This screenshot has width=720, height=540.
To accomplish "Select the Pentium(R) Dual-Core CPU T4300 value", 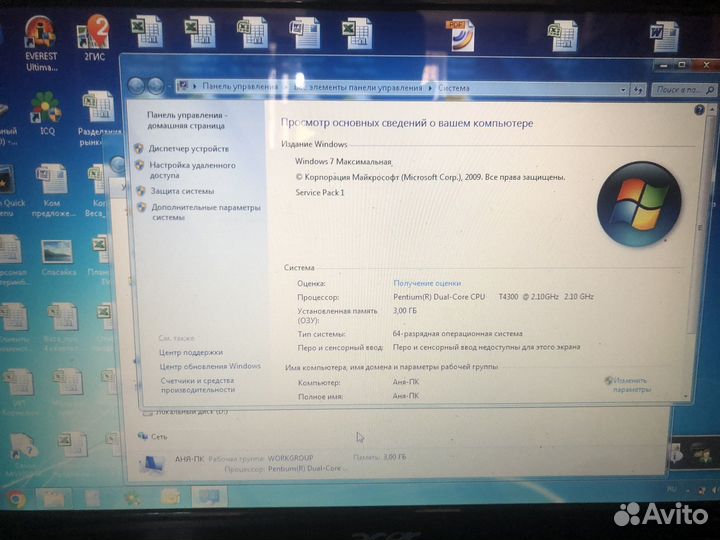I will 493,297.
